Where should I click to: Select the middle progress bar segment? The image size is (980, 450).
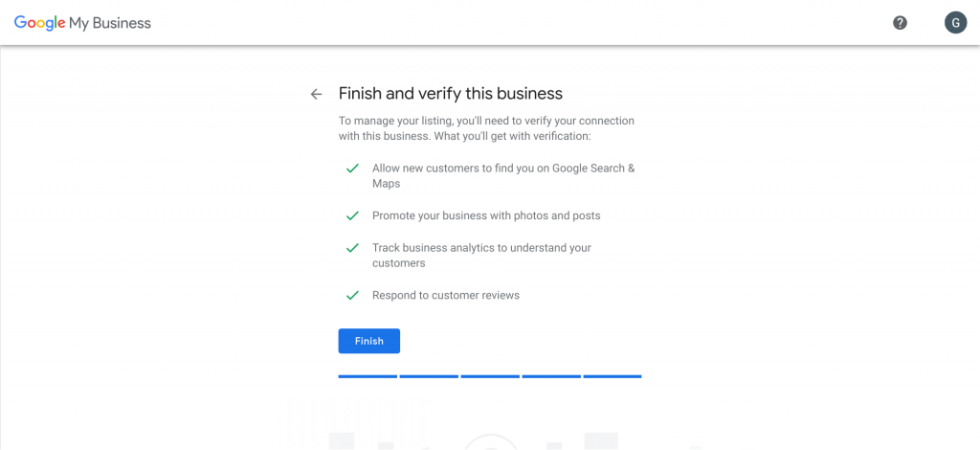pyautogui.click(x=490, y=376)
